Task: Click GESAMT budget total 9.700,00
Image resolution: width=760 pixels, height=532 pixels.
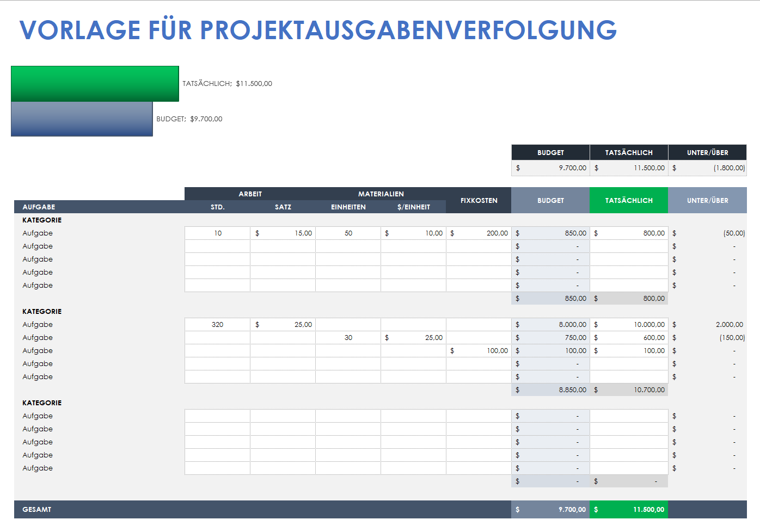Action: pyautogui.click(x=550, y=510)
